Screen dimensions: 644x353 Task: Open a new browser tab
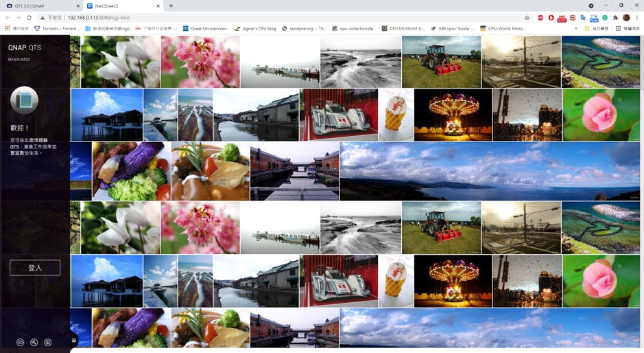point(171,5)
